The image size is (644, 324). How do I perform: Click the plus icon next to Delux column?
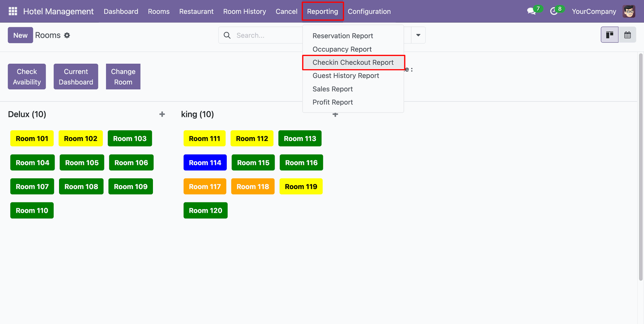pyautogui.click(x=162, y=114)
